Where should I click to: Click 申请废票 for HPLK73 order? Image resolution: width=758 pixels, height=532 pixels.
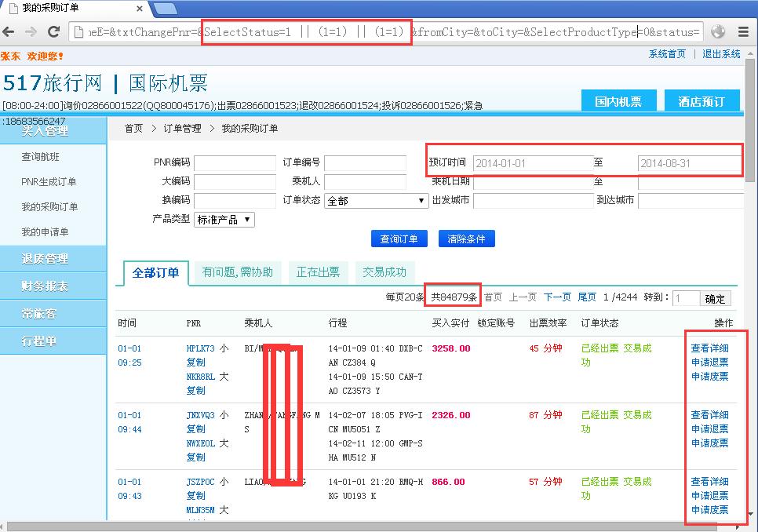click(709, 377)
